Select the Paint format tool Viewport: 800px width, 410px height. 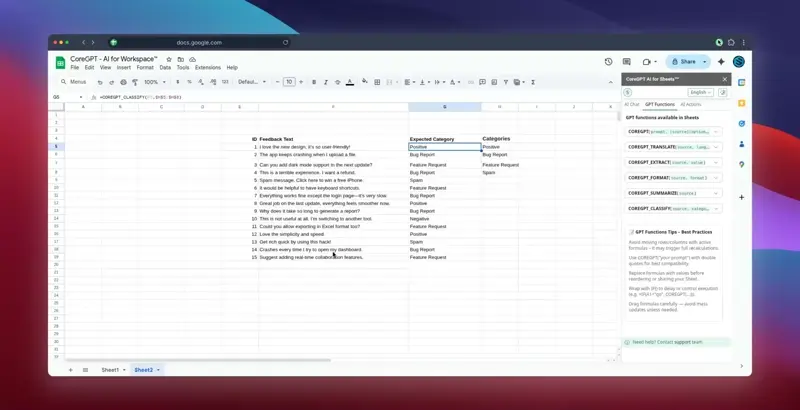(135, 82)
